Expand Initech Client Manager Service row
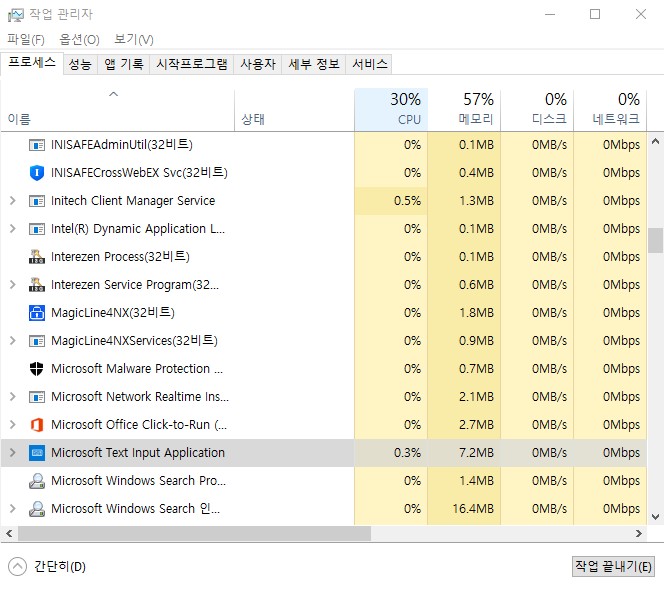664x591 pixels. tap(13, 201)
